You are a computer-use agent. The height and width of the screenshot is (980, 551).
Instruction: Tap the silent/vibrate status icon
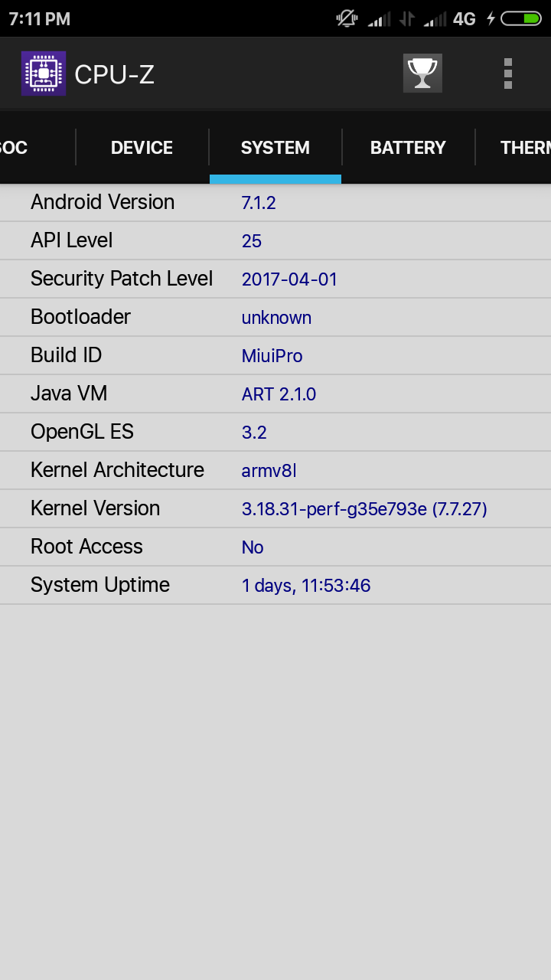pyautogui.click(x=347, y=18)
